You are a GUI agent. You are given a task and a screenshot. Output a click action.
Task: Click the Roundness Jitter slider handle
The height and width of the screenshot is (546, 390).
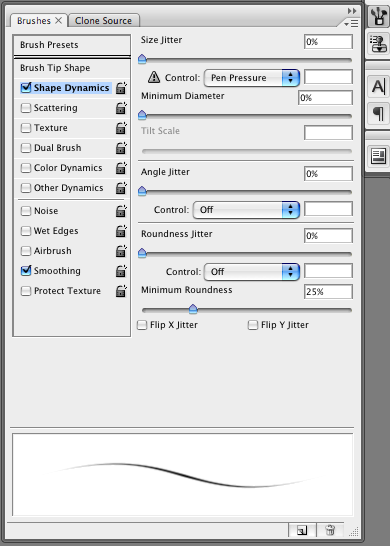142,253
